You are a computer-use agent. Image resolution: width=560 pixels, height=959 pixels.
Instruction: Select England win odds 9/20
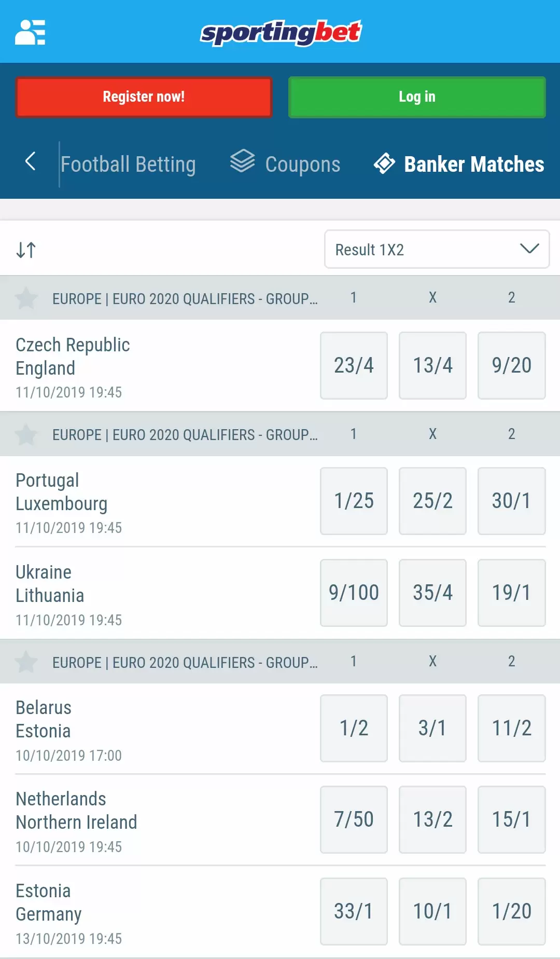(x=511, y=365)
